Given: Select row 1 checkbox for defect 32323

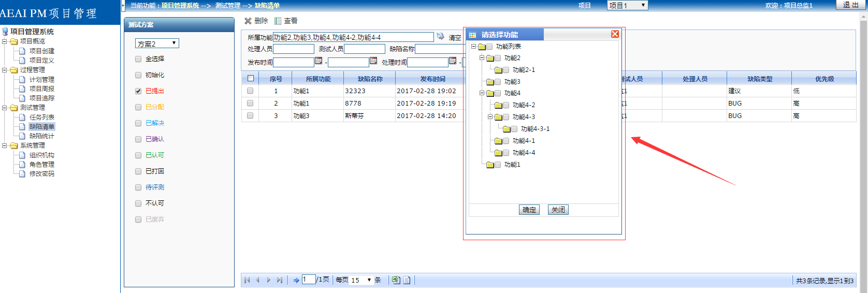Looking at the screenshot, I should [x=250, y=91].
